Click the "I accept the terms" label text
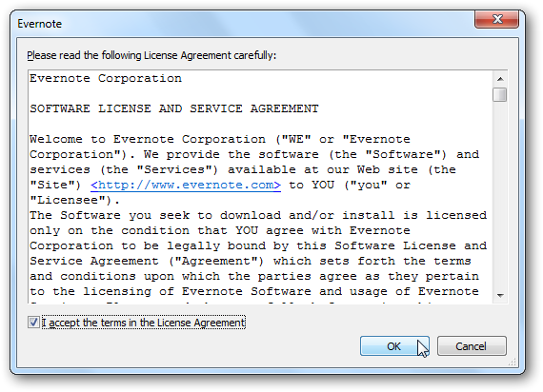 [x=143, y=323]
